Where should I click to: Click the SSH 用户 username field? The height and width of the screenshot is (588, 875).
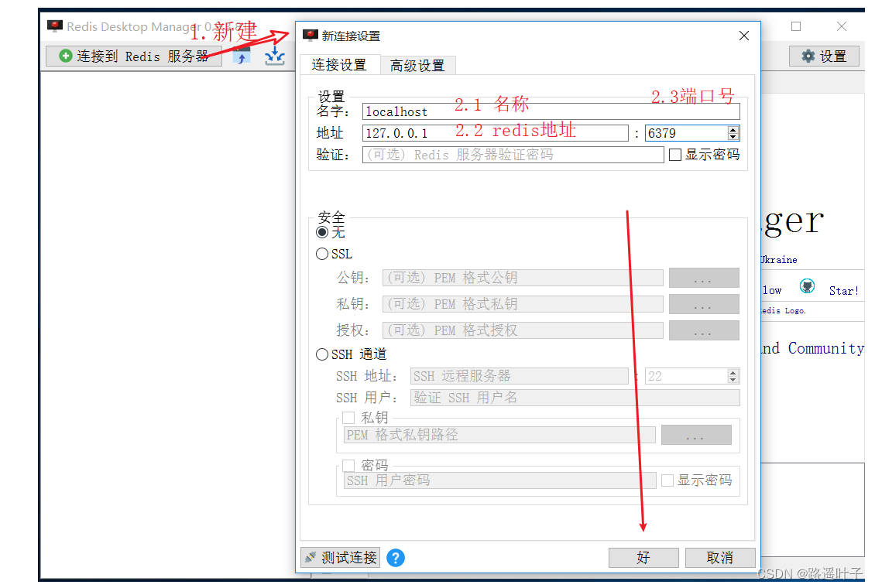pos(575,398)
